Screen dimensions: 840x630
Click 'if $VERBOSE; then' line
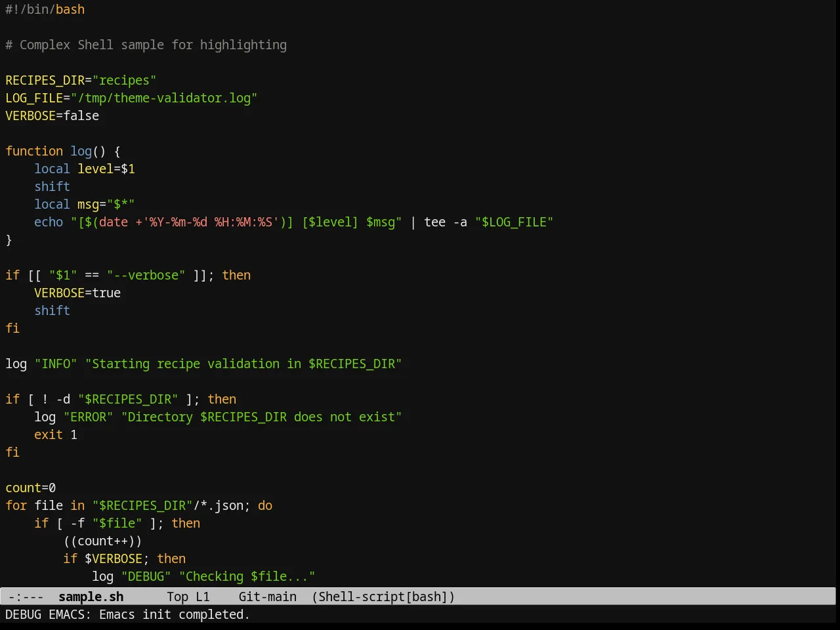125,558
